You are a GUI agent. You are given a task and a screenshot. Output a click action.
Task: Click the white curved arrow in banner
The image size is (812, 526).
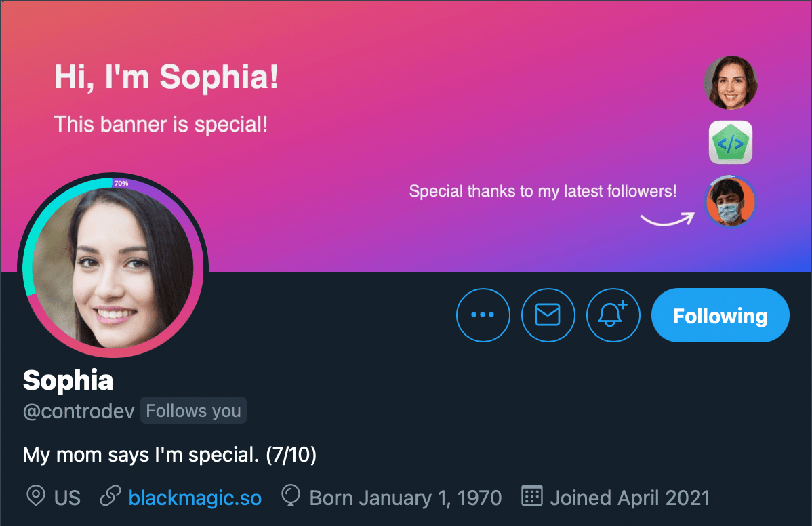tap(667, 219)
